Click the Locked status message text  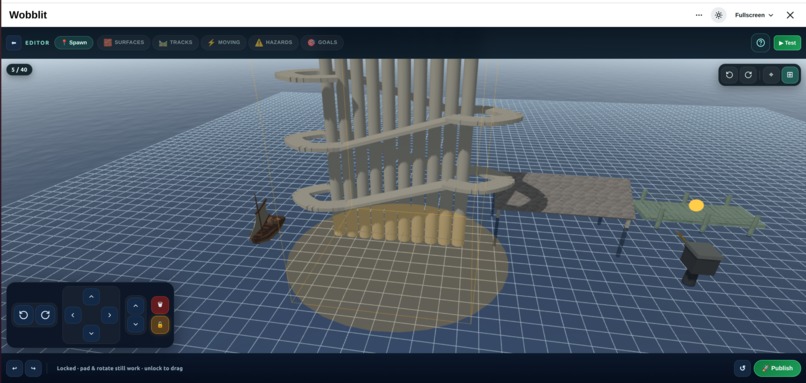pos(120,368)
